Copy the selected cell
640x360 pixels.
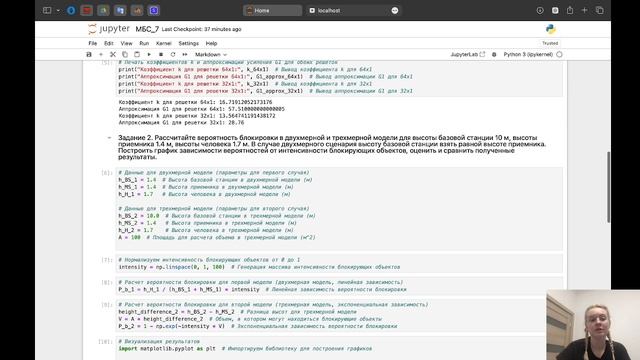125,54
